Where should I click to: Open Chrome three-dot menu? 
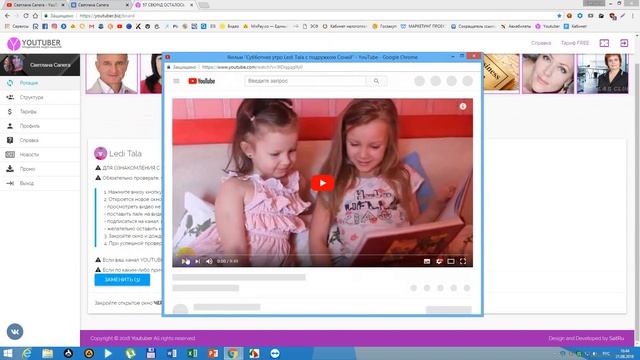(x=633, y=16)
